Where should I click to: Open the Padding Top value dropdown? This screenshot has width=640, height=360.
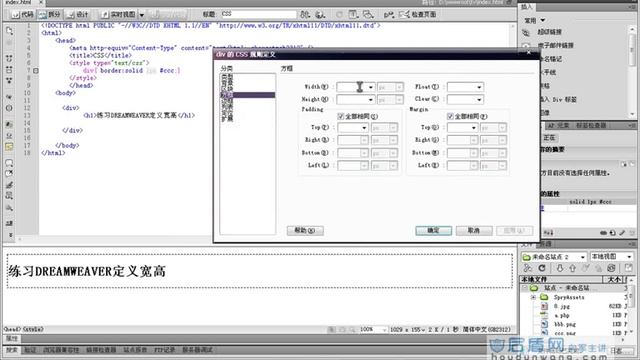click(x=364, y=128)
